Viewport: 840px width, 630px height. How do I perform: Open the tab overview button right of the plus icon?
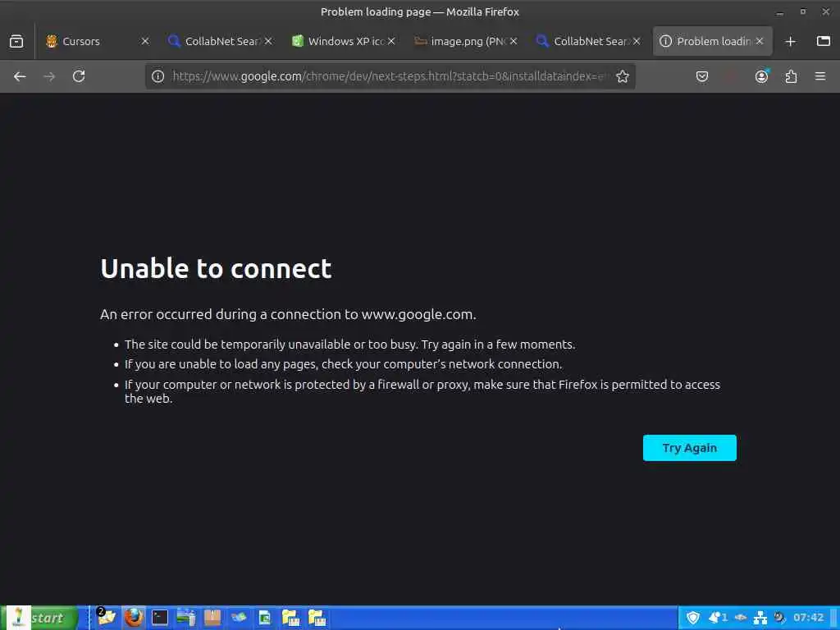tap(824, 41)
